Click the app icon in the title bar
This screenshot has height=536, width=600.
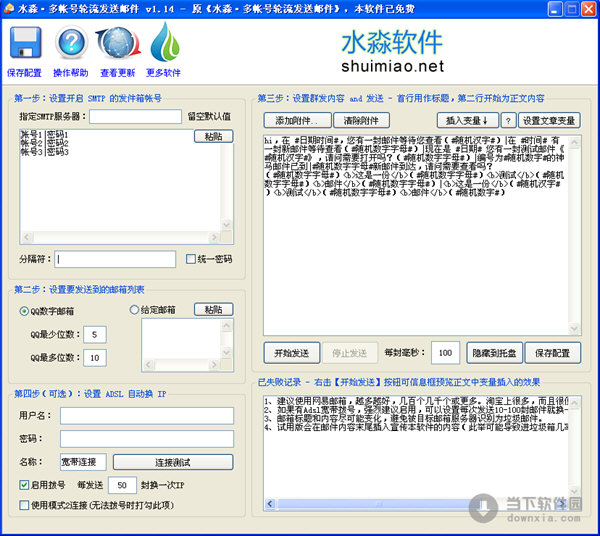pyautogui.click(x=10, y=9)
